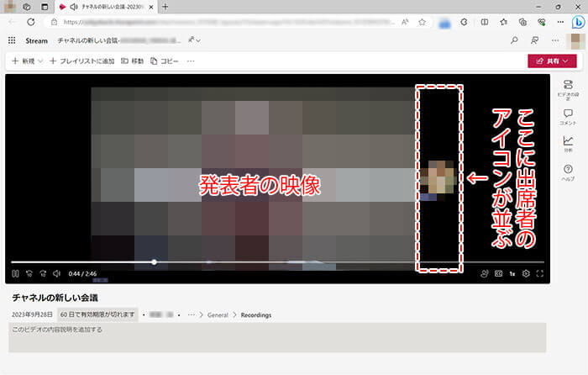Screen dimensions: 588x375
Task: Pause the video playback
Action: click(15, 273)
